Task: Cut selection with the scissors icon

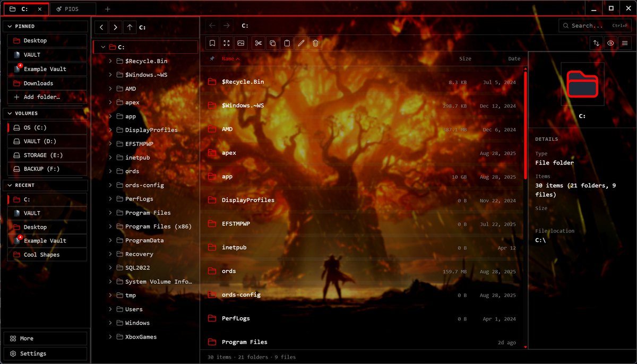Action: (258, 43)
